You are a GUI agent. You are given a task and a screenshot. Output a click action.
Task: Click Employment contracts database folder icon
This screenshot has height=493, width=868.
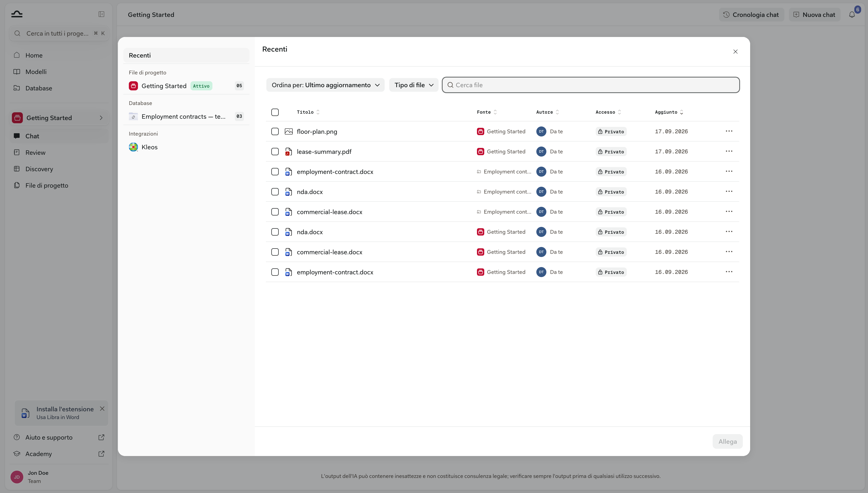point(133,116)
